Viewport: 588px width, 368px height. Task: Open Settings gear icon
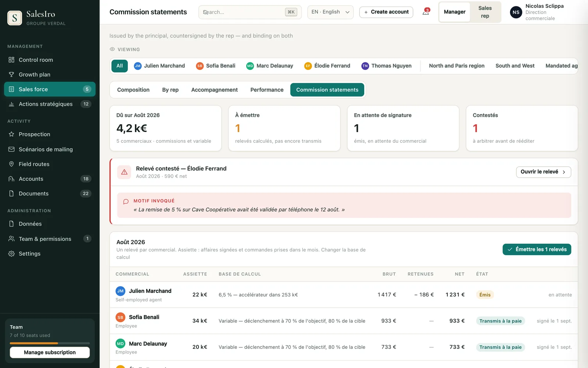tap(11, 254)
